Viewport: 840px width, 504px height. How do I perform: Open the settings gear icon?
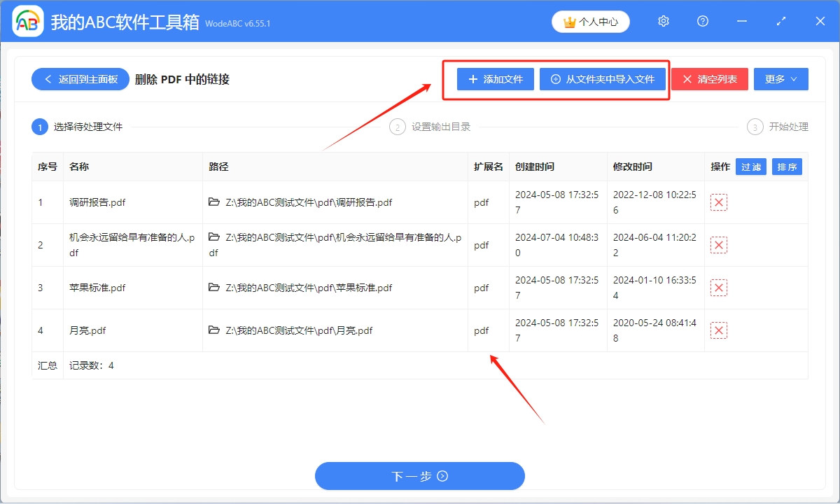pos(663,21)
